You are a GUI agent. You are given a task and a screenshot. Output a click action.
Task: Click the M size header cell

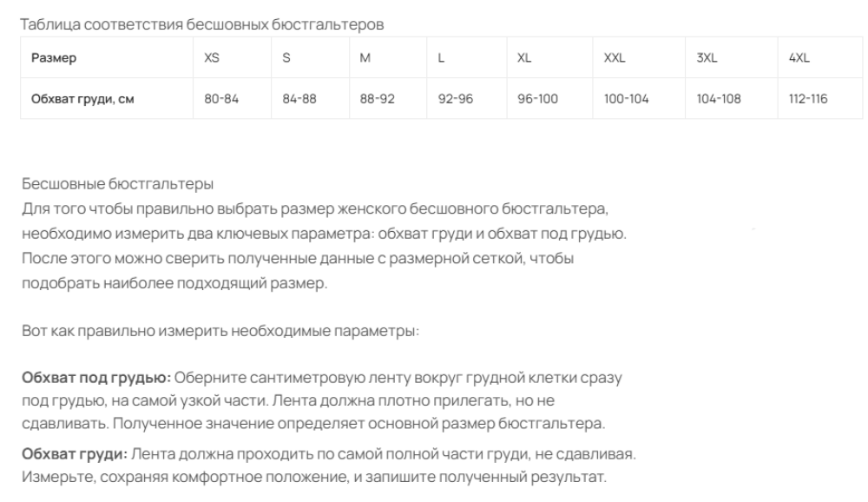pos(388,57)
